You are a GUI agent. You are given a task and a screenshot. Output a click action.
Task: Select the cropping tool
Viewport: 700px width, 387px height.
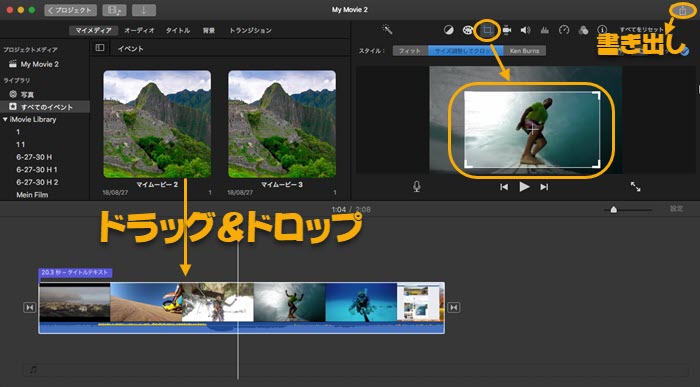coord(487,30)
